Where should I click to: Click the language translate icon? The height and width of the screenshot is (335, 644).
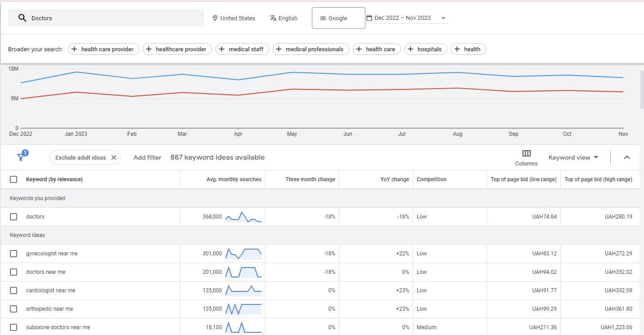click(x=273, y=18)
